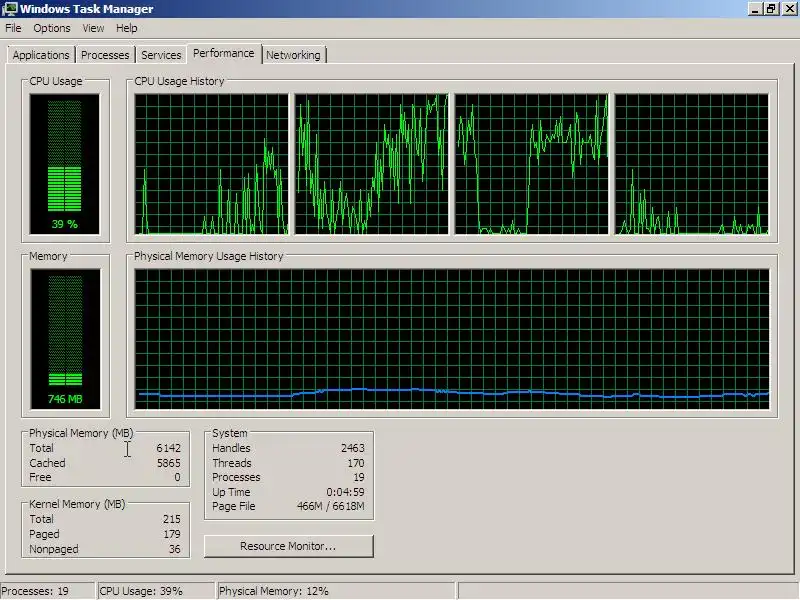Click the Paged value 179
The width and height of the screenshot is (800, 600).
coord(171,534)
